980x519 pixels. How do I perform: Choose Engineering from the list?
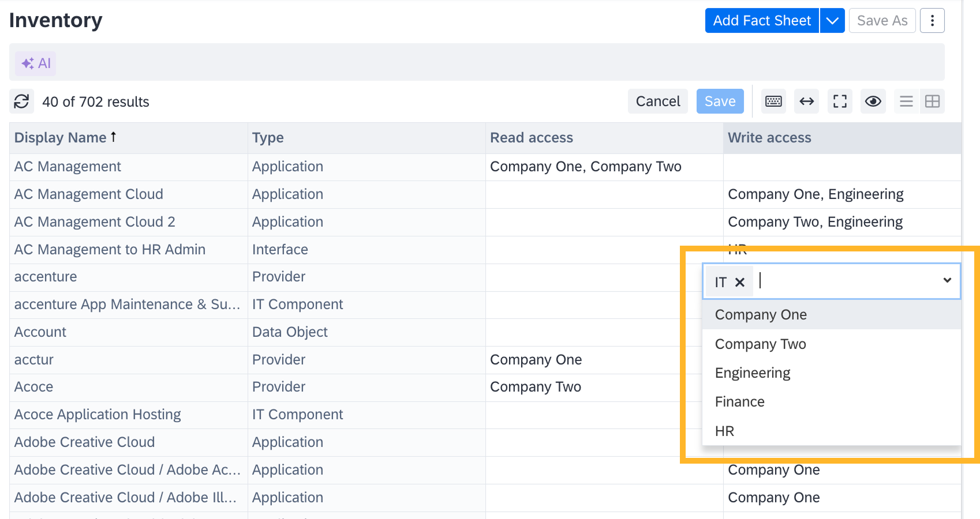[x=753, y=373]
